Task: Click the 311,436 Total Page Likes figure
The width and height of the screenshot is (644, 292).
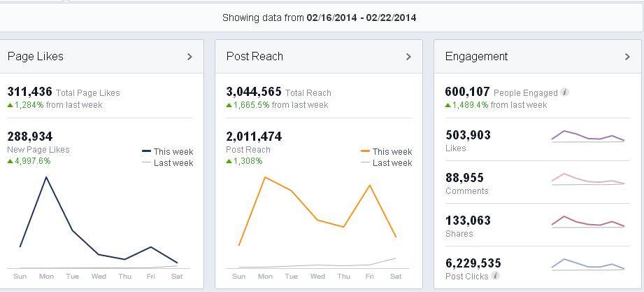Action: click(x=29, y=92)
